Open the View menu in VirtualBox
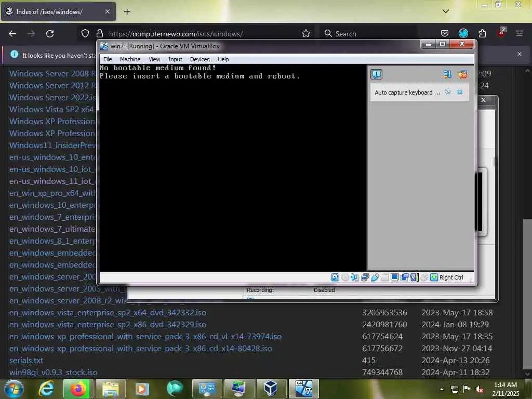 click(x=154, y=59)
